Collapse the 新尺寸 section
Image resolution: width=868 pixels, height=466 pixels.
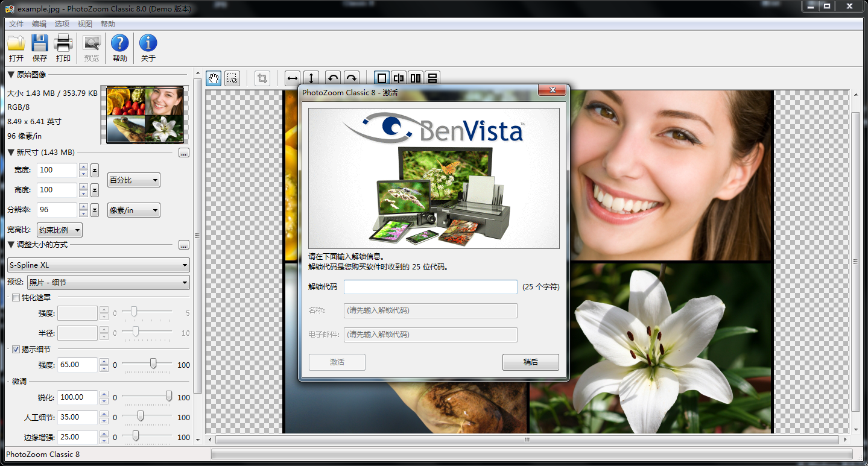click(x=10, y=153)
